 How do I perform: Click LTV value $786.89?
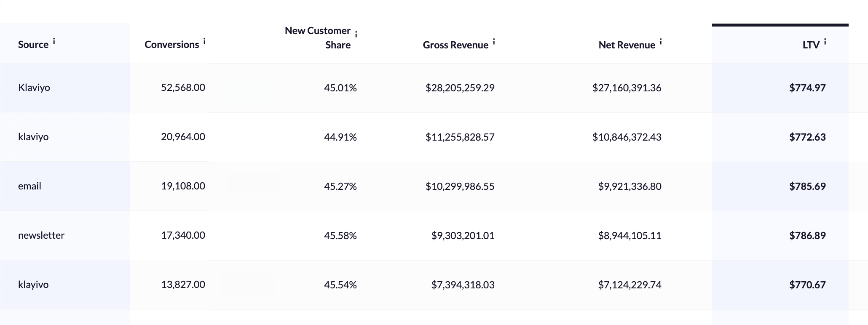808,236
